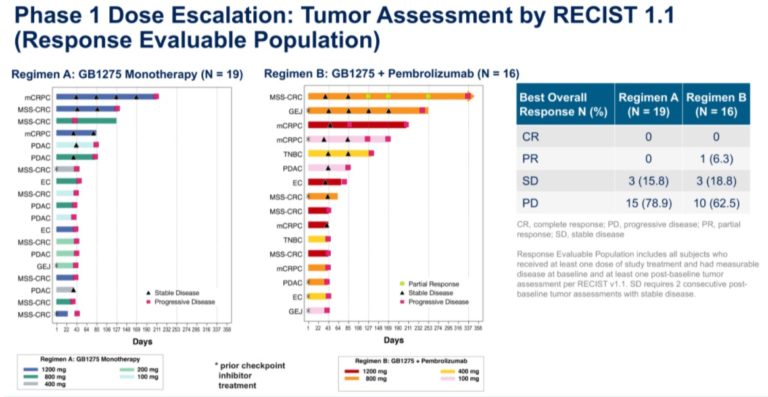This screenshot has width=768, height=397.
Task: Click the Regimen A legend 100 mg swatch
Action: (127, 377)
